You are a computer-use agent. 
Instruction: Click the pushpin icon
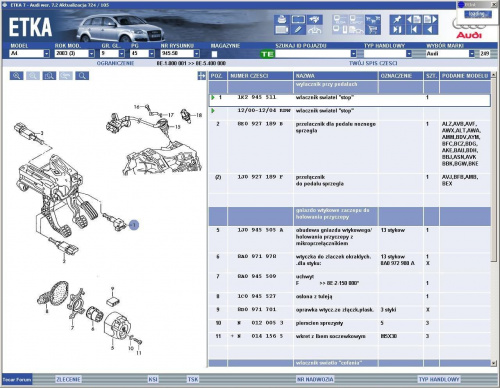[x=397, y=19]
